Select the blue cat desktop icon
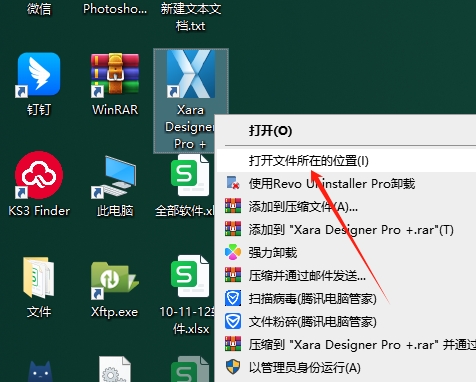The image size is (476, 382). [40, 371]
